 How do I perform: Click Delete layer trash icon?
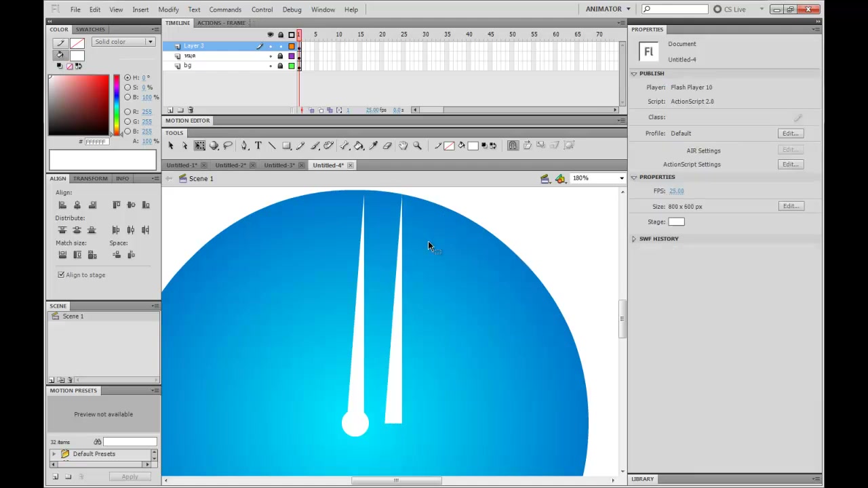pyautogui.click(x=191, y=110)
